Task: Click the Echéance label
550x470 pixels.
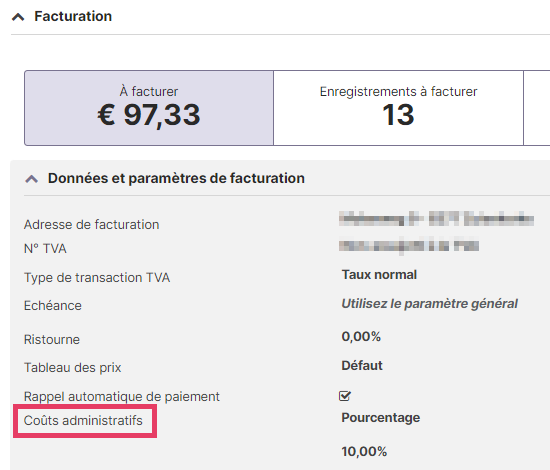Action: (53, 306)
